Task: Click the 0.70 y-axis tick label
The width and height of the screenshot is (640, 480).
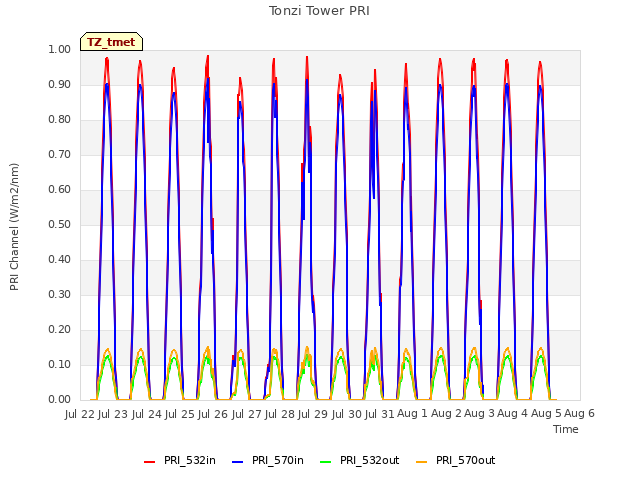Action: [x=60, y=155]
